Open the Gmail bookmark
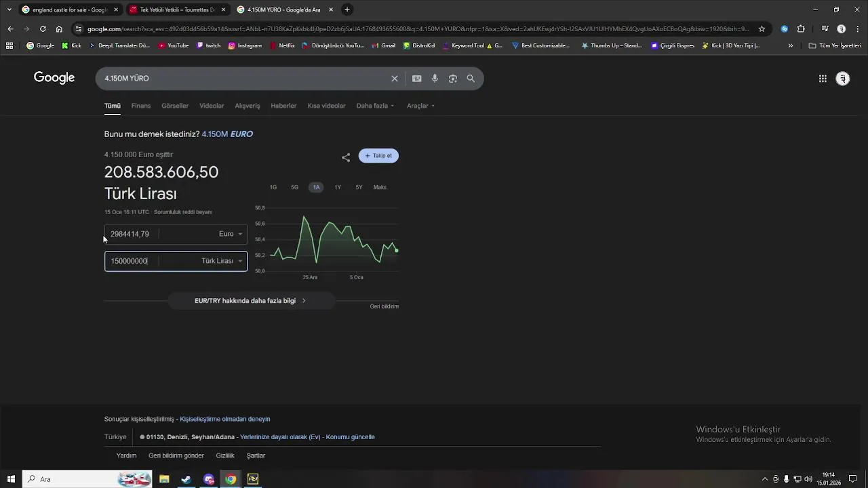 [x=383, y=45]
